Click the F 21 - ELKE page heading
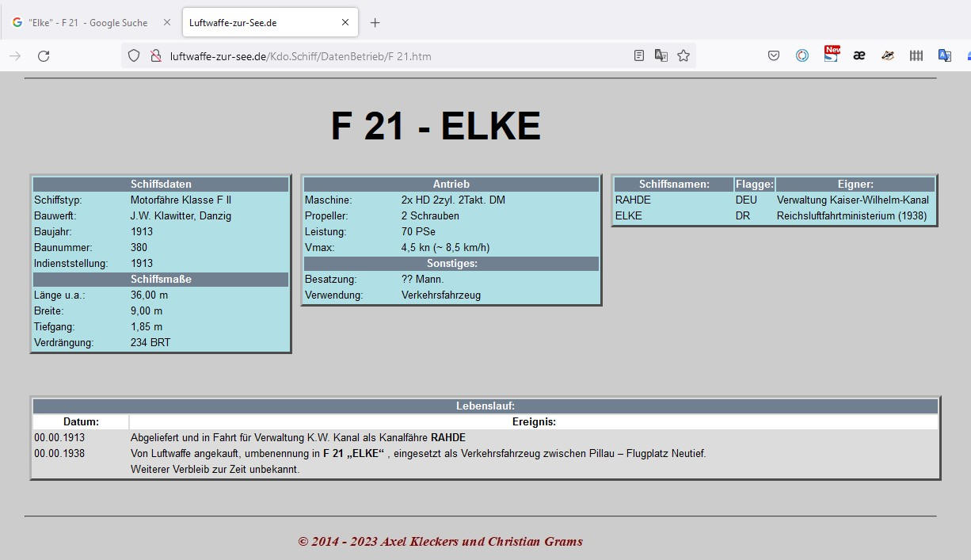 (x=436, y=127)
